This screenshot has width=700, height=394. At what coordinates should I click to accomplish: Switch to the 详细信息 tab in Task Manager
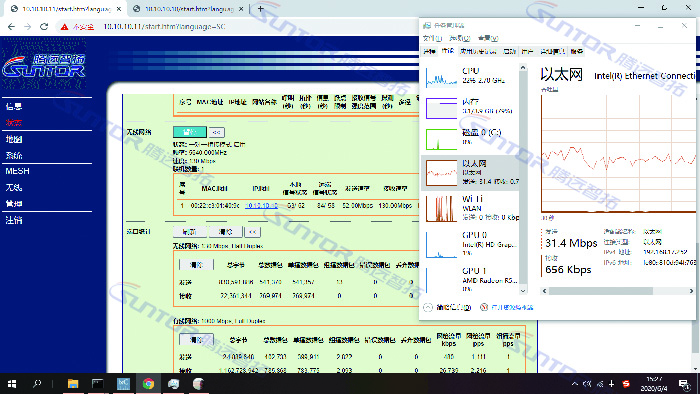pos(552,51)
